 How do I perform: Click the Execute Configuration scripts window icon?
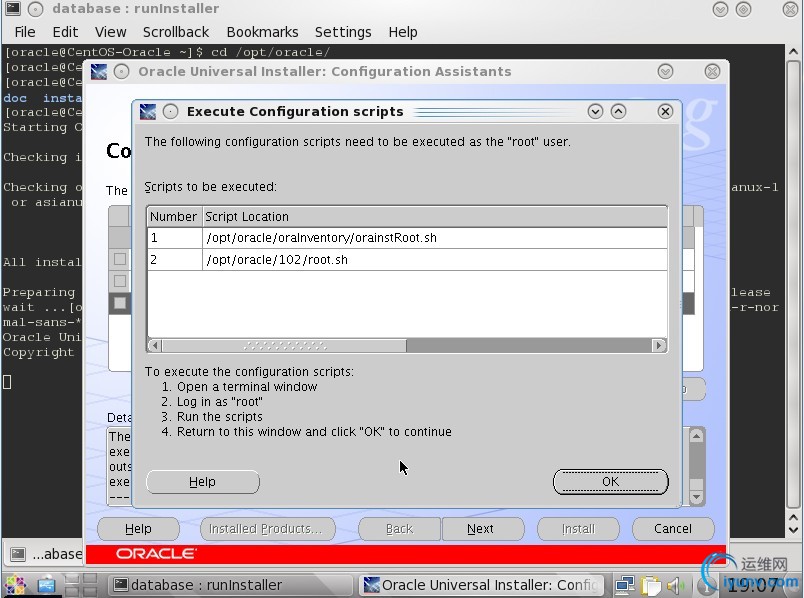click(148, 111)
